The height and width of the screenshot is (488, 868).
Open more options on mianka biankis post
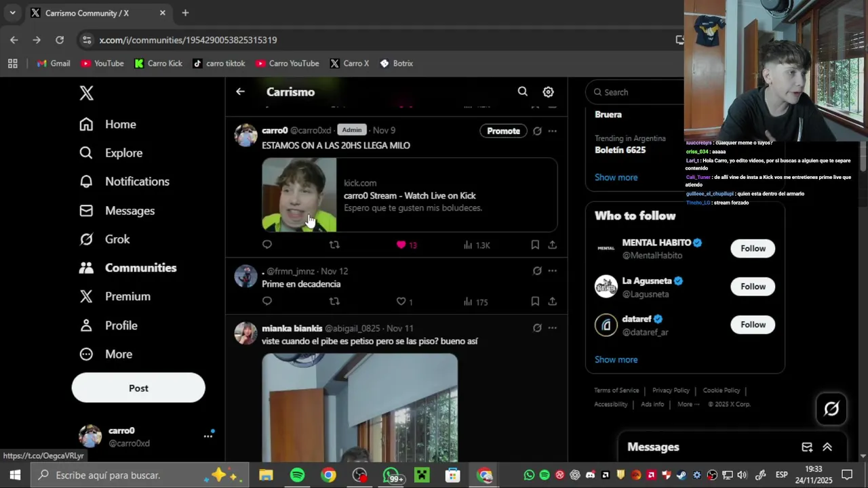tap(552, 328)
